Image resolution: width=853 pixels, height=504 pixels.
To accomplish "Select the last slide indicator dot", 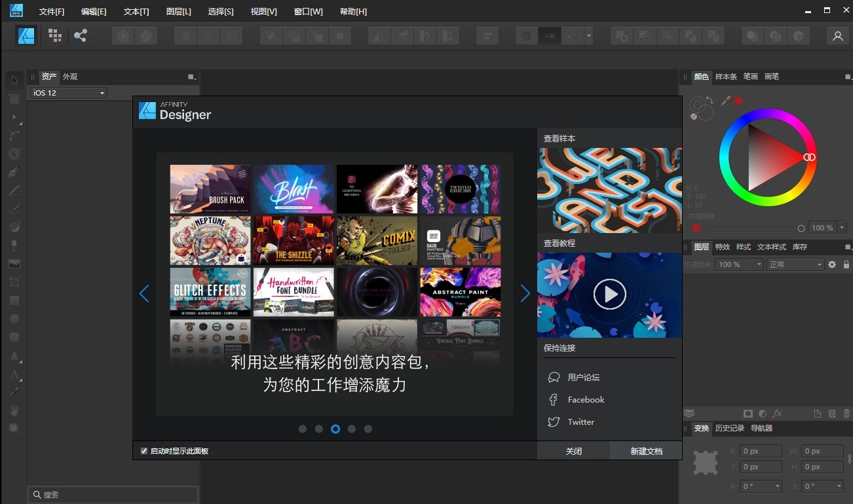I will coord(368,429).
